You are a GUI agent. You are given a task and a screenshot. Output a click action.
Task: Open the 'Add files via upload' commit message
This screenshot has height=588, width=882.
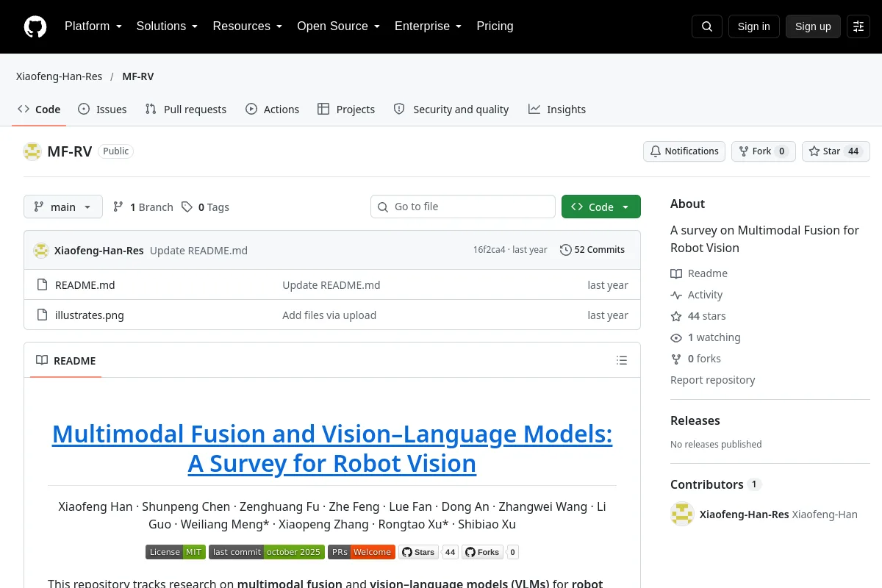pyautogui.click(x=329, y=315)
